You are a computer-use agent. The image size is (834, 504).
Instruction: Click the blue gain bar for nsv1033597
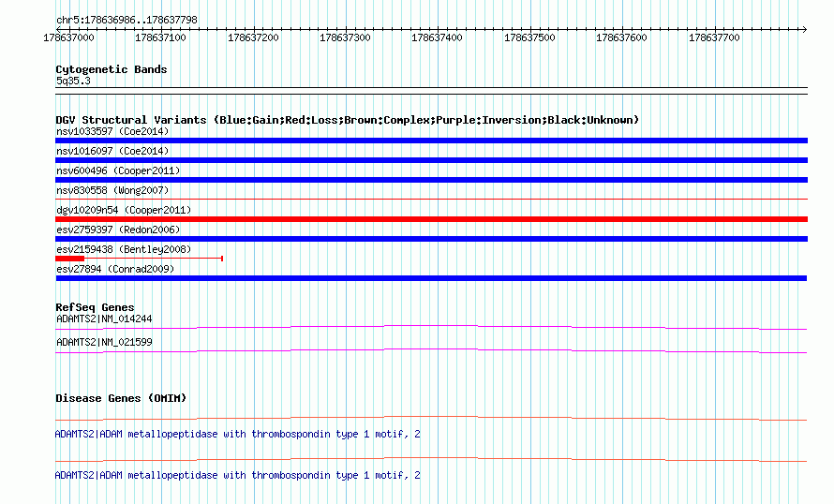coord(431,141)
